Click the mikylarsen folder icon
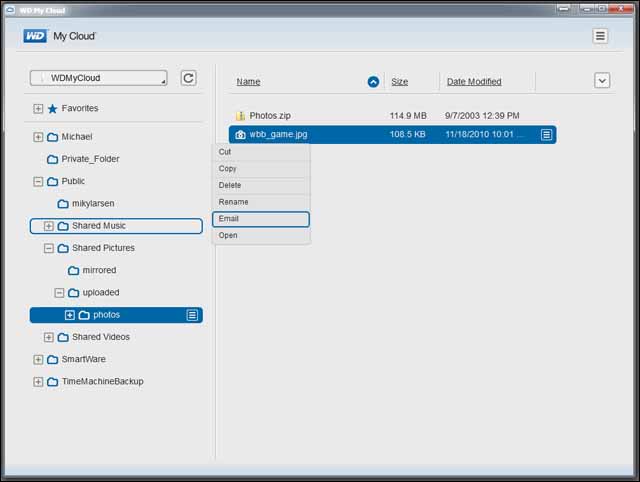 coord(63,204)
